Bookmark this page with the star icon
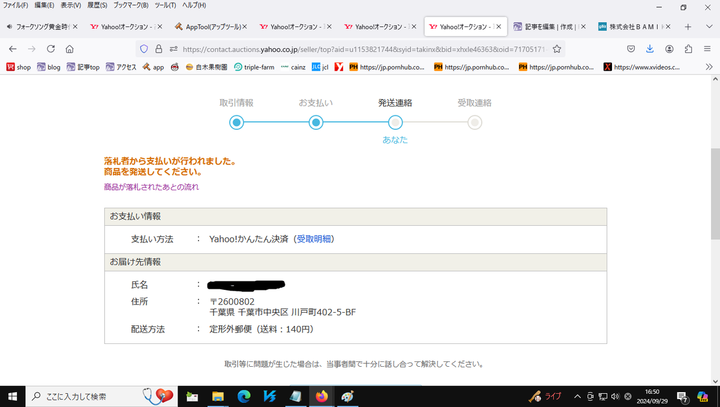 557,48
